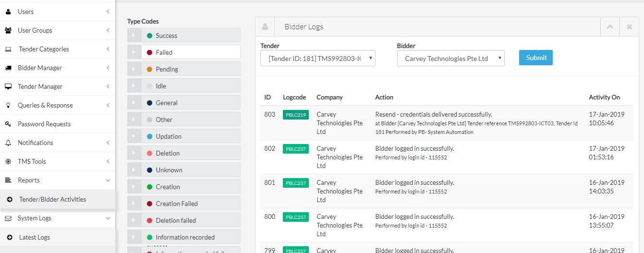Click the TMS Tools target icon
The image size is (644, 253).
coord(8,161)
